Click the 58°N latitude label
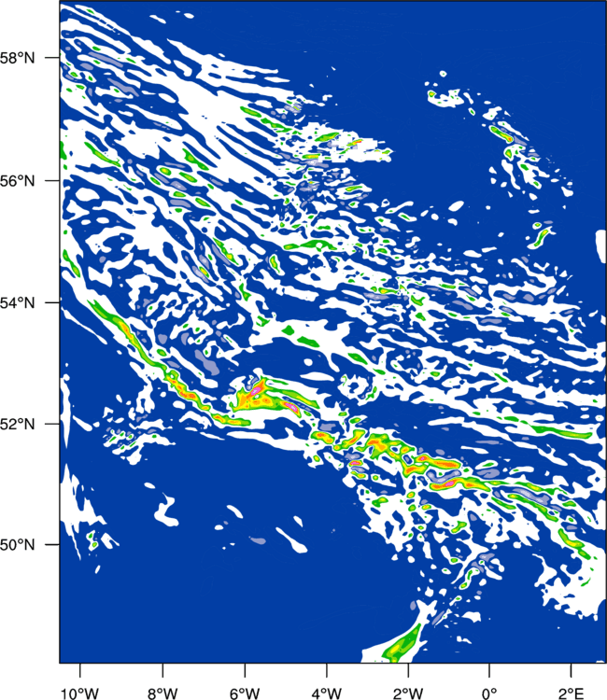The image size is (607, 700). pos(17,58)
